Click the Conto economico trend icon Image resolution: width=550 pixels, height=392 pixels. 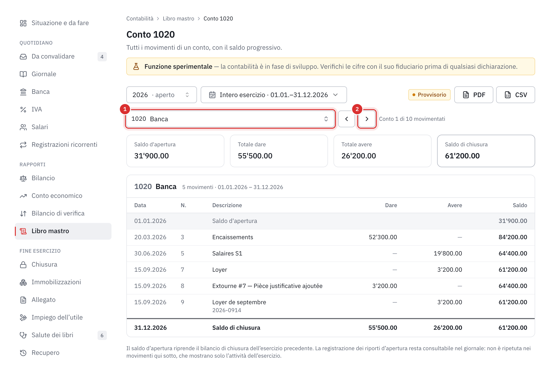coord(23,196)
